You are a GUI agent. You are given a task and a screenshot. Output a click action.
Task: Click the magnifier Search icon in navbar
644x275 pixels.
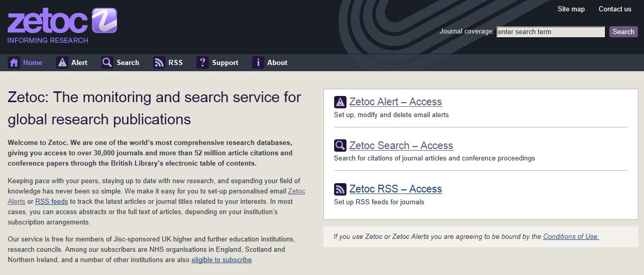[107, 62]
